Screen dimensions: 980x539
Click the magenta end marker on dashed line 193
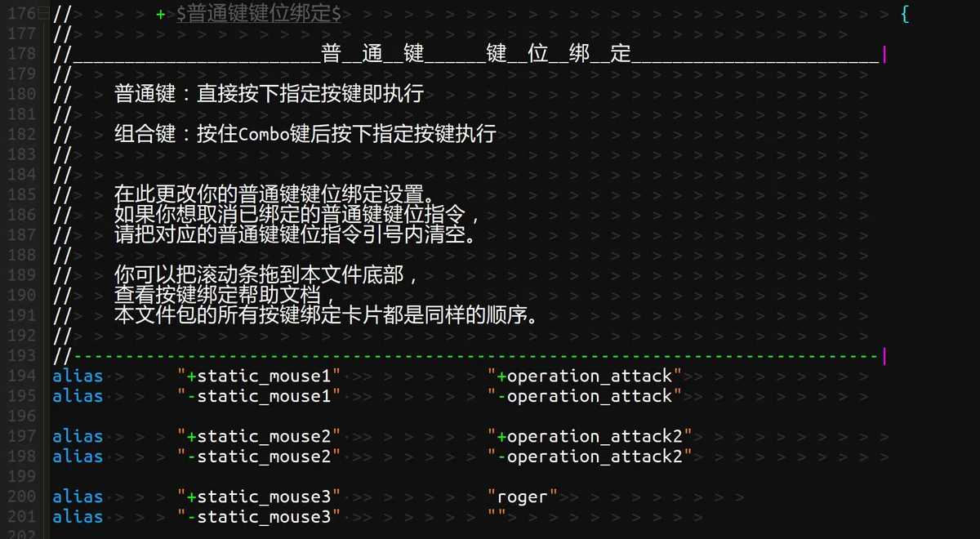click(884, 355)
